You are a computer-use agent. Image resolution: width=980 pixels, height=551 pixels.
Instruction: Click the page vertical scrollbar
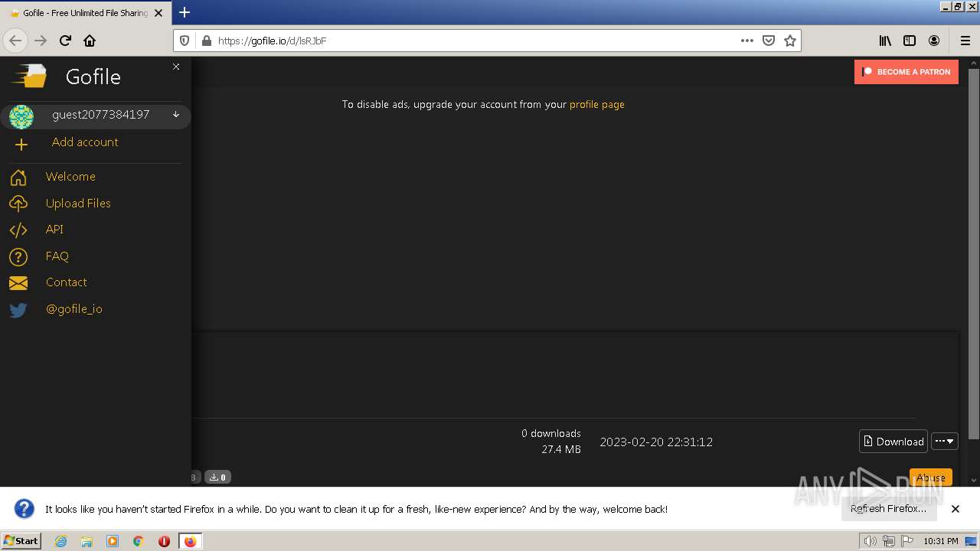tap(974, 253)
